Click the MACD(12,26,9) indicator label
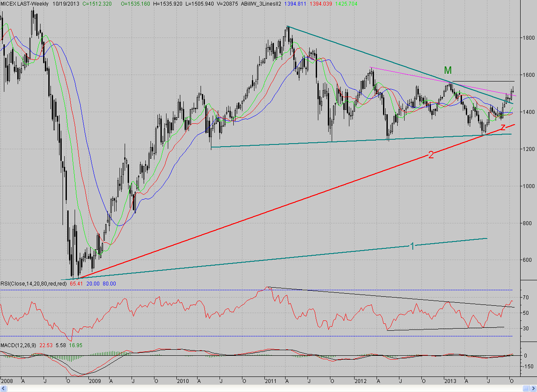 click(19, 345)
